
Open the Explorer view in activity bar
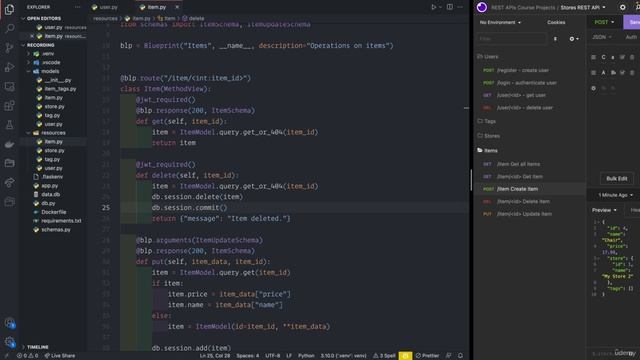[x=9, y=9]
